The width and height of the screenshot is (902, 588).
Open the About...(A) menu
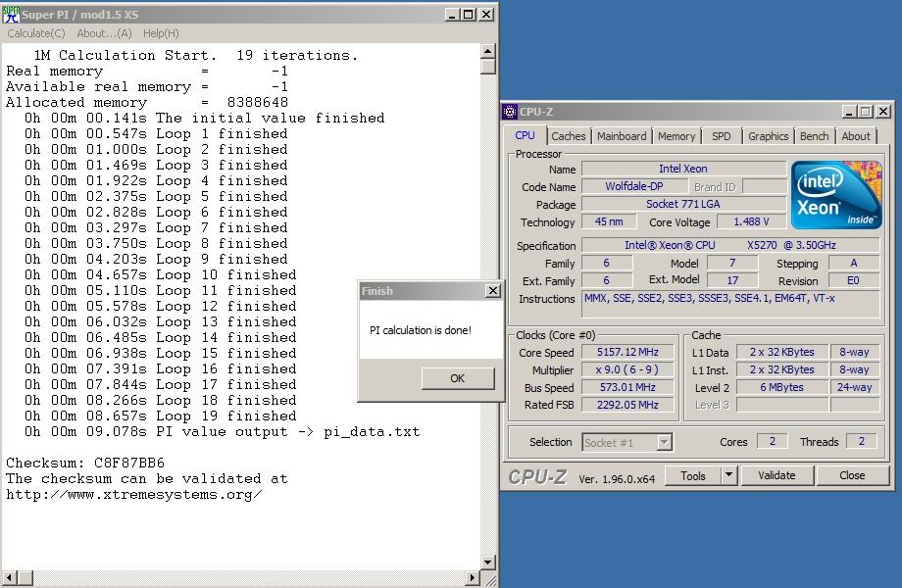104,33
